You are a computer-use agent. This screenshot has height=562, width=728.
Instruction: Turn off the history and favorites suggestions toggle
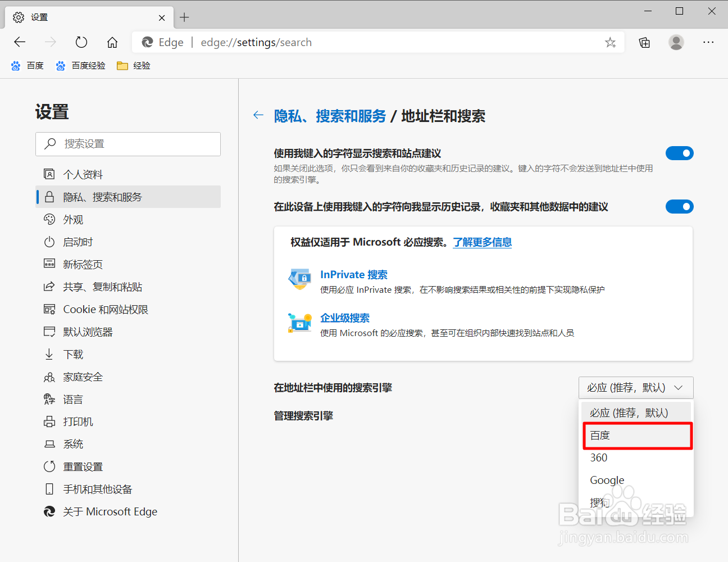point(680,206)
